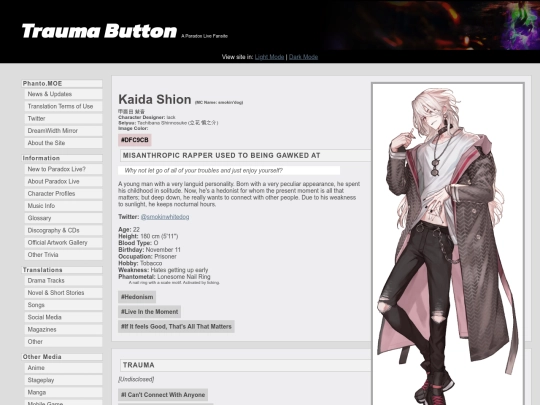Open Translation Terms of Use
Viewport: 540px width, 405px height.
coord(63,106)
